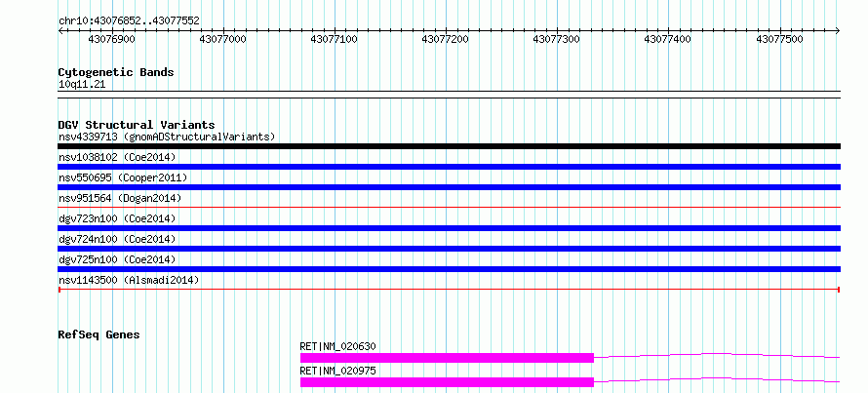The image size is (868, 393).
Task: Click the RefSeq Genes track title
Action: coord(99,334)
